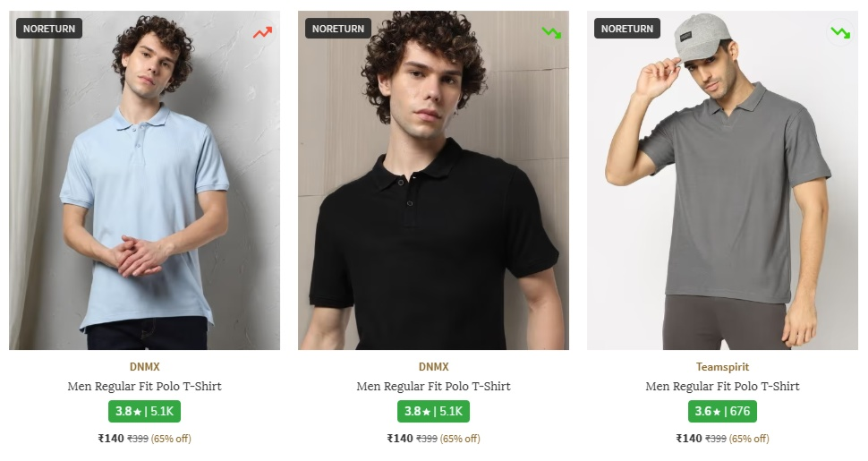The image size is (868, 461).
Task: Click the NORETURN badge on the black polo
Action: click(338, 29)
